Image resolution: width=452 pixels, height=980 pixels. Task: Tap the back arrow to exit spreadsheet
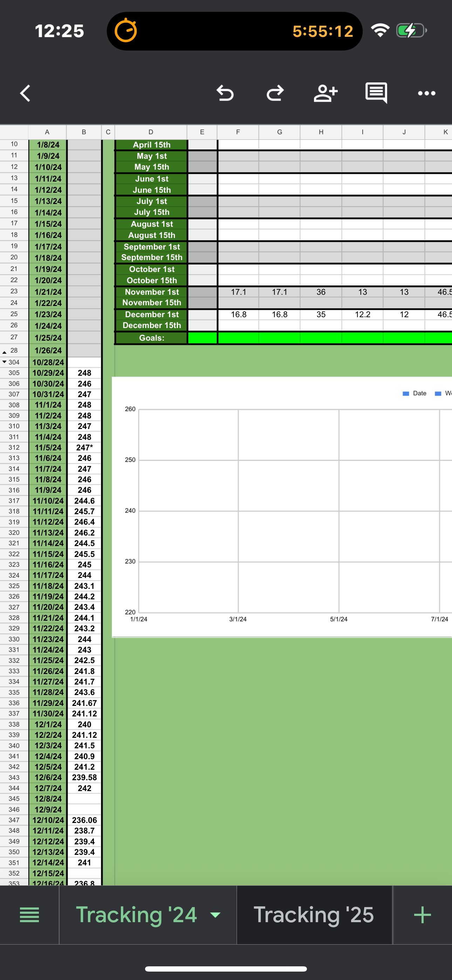click(25, 93)
